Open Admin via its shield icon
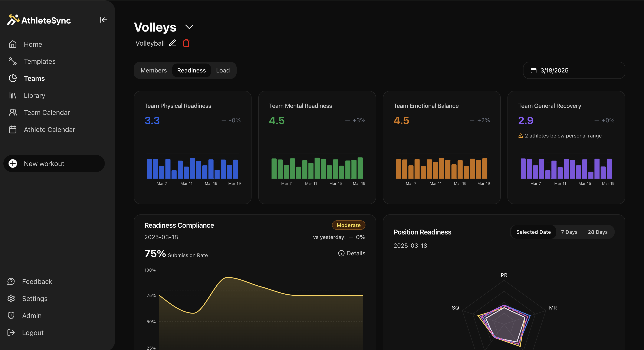The image size is (644, 350). [11, 315]
